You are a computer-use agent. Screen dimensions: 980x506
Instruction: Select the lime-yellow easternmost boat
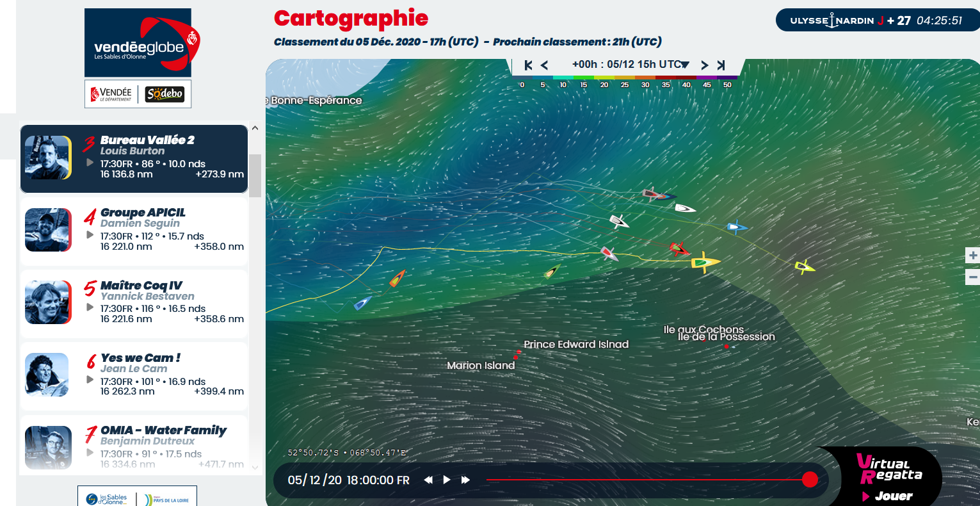[x=805, y=266]
